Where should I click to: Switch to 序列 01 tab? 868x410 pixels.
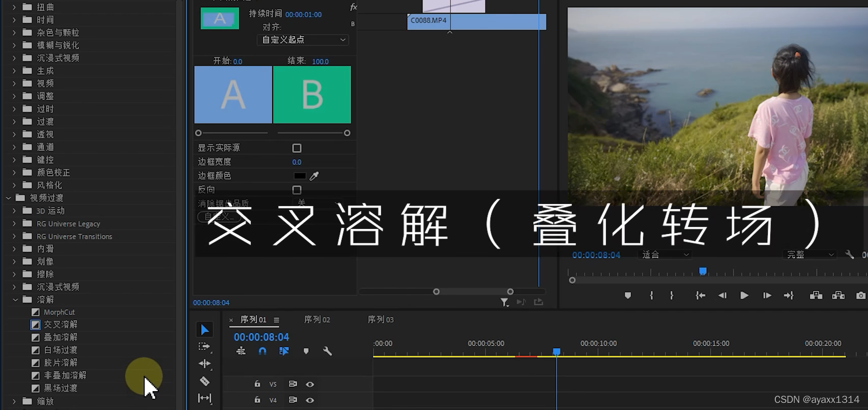click(x=253, y=319)
